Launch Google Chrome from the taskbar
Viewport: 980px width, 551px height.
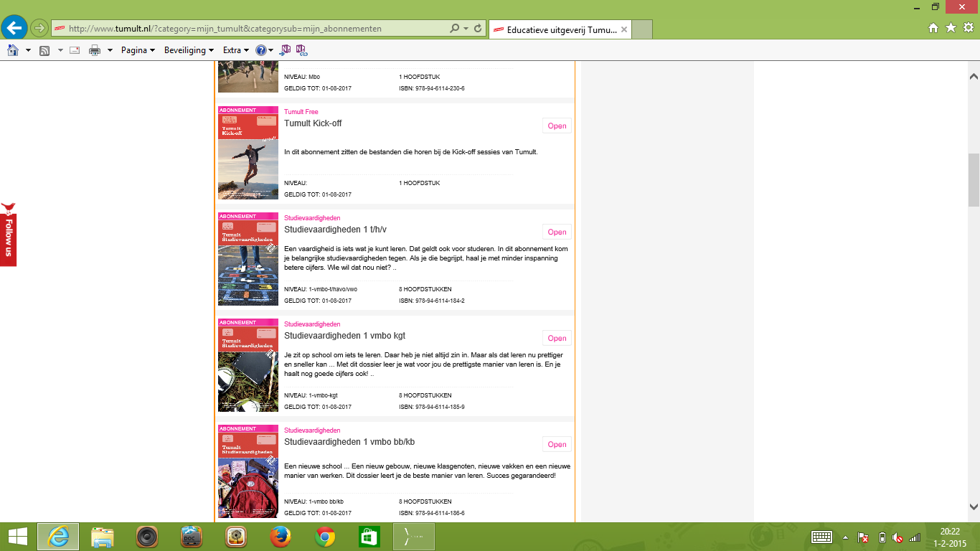pyautogui.click(x=325, y=537)
